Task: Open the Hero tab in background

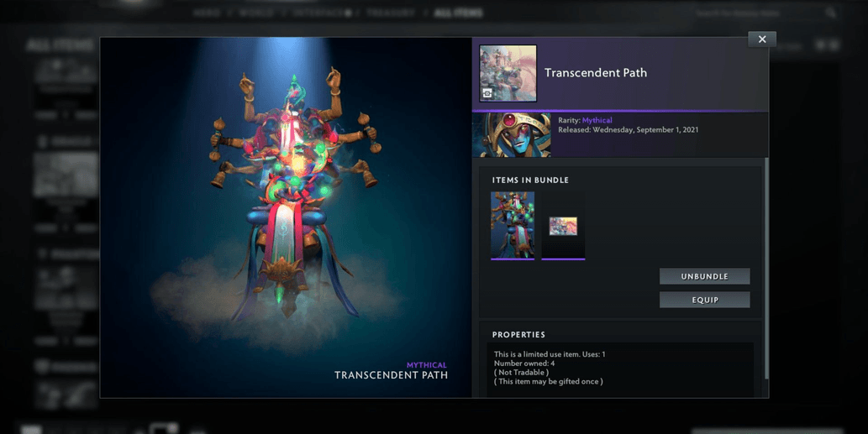Action: (x=207, y=13)
